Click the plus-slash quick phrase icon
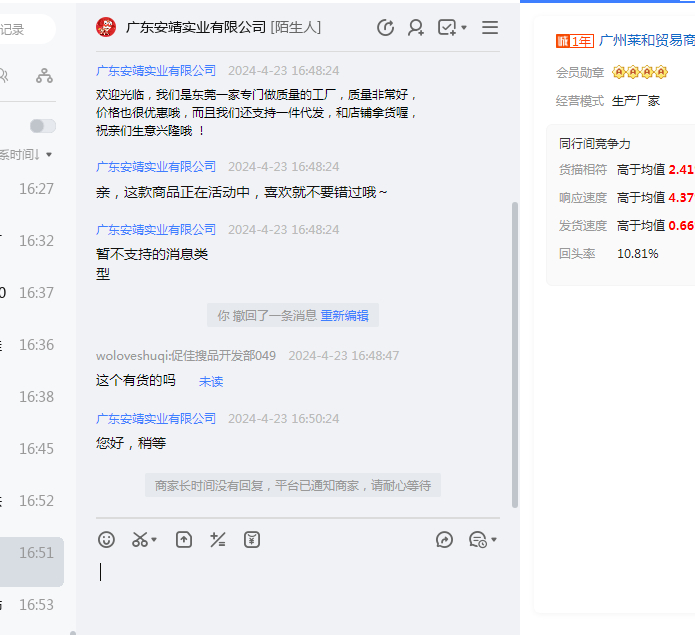 218,539
